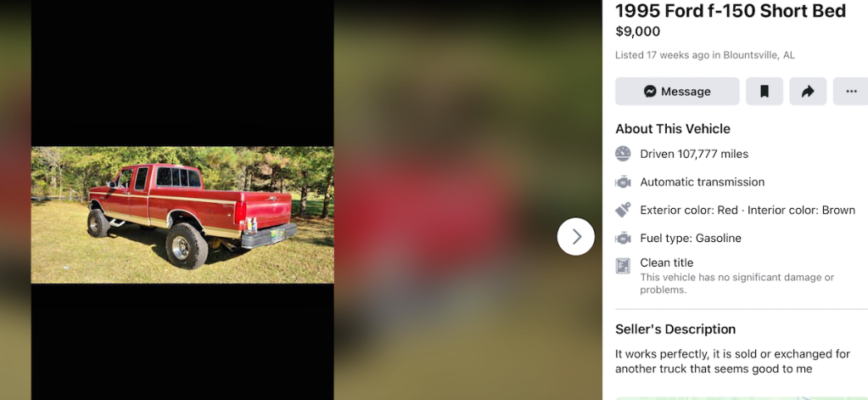
Task: Click the engine icon beside Automatic transmission
Action: (x=623, y=182)
